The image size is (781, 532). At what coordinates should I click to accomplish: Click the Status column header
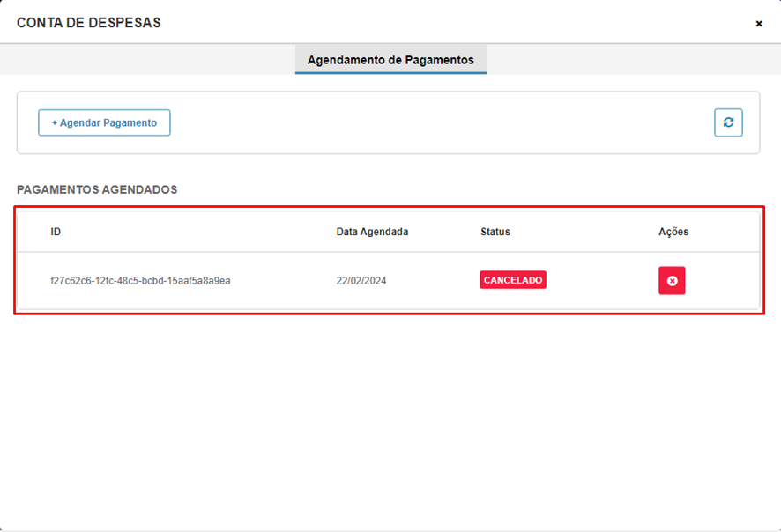click(x=495, y=232)
